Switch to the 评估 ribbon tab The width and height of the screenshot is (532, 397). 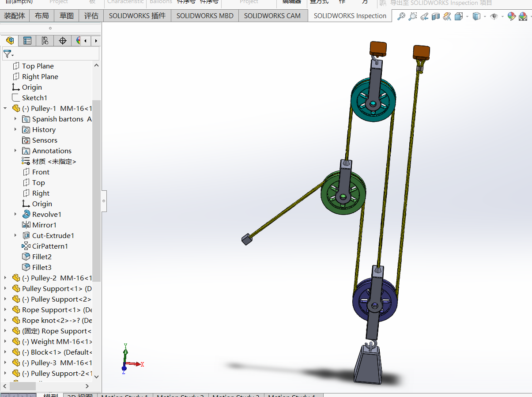tap(91, 16)
